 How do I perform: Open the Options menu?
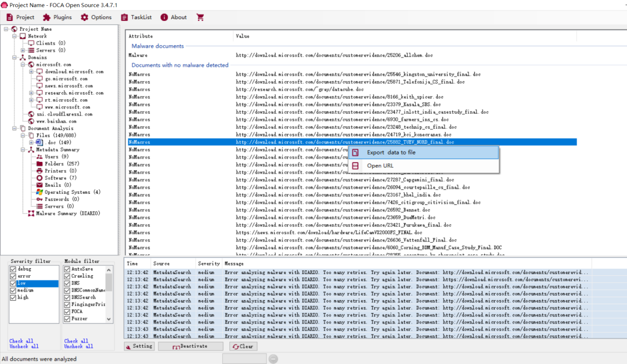(96, 17)
